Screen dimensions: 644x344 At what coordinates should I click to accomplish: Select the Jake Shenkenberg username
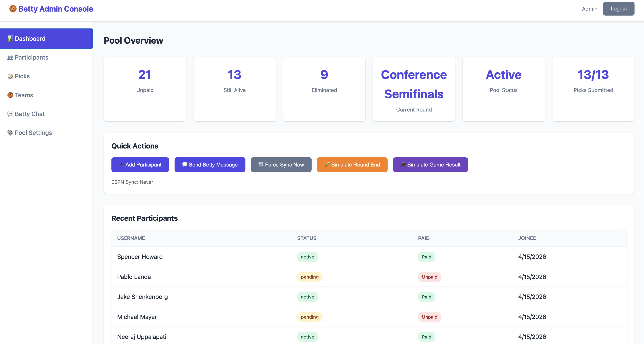[x=143, y=297]
